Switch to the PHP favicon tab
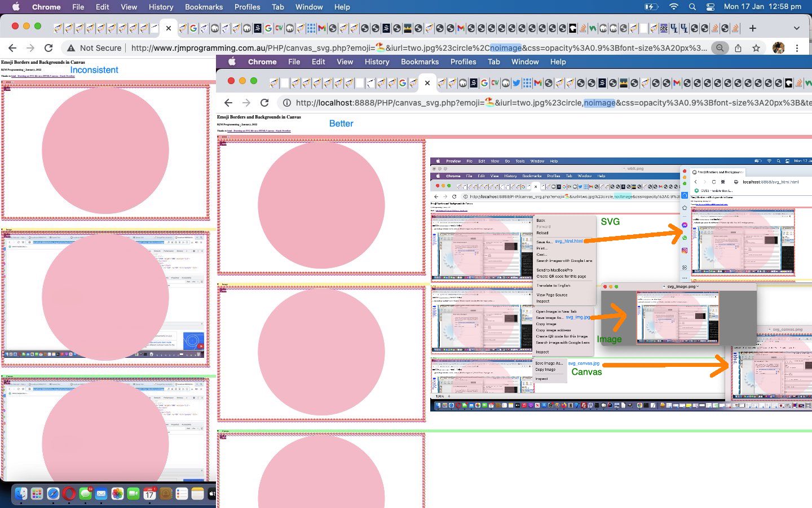The image size is (812, 508). coord(664,28)
